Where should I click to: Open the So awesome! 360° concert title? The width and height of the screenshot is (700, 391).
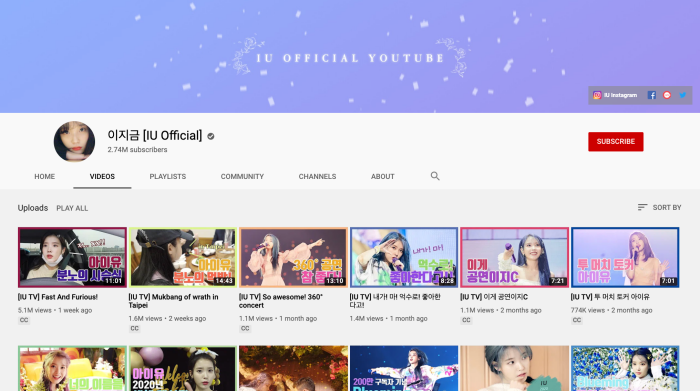click(x=281, y=301)
